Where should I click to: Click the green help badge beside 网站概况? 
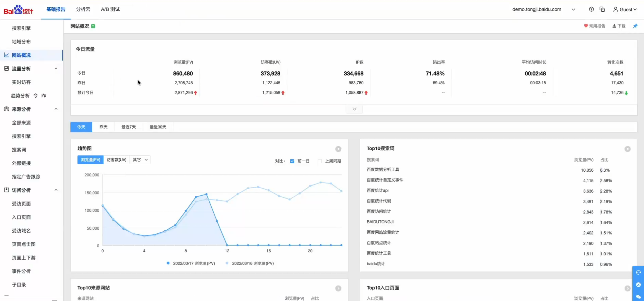93,26
